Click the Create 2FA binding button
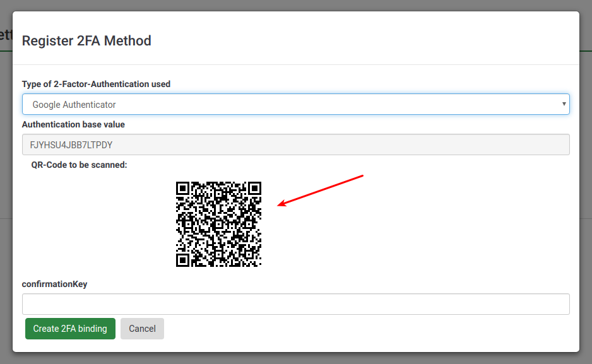The width and height of the screenshot is (592, 364). tap(70, 329)
